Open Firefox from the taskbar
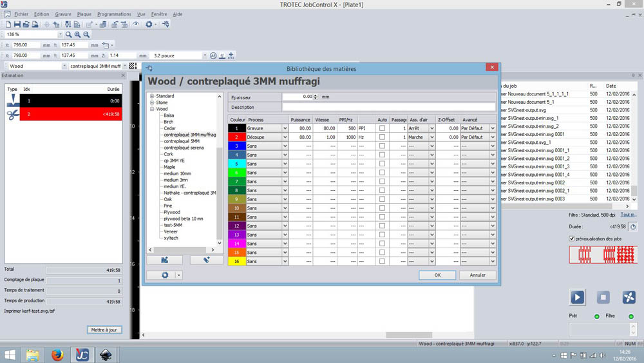Image resolution: width=644 pixels, height=363 pixels. coord(57,355)
